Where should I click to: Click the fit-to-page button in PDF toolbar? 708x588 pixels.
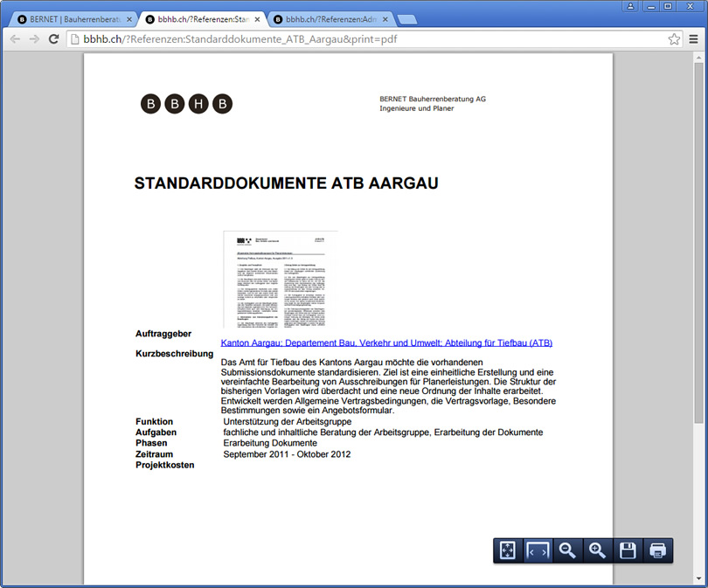[x=508, y=550]
